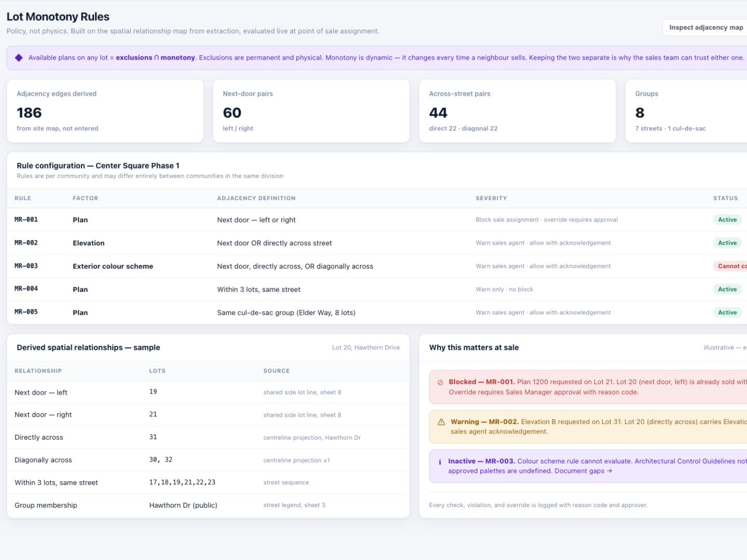Click the RELATIONSHIP column header

(x=38, y=371)
